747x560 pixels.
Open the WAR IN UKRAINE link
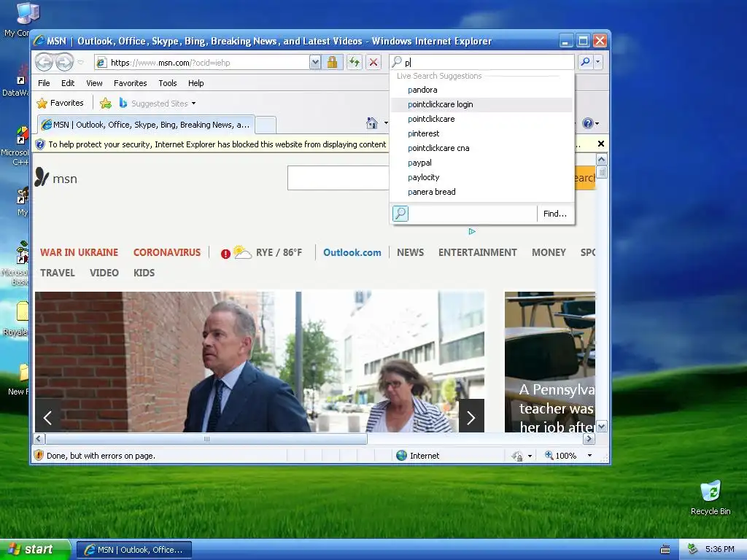(79, 252)
